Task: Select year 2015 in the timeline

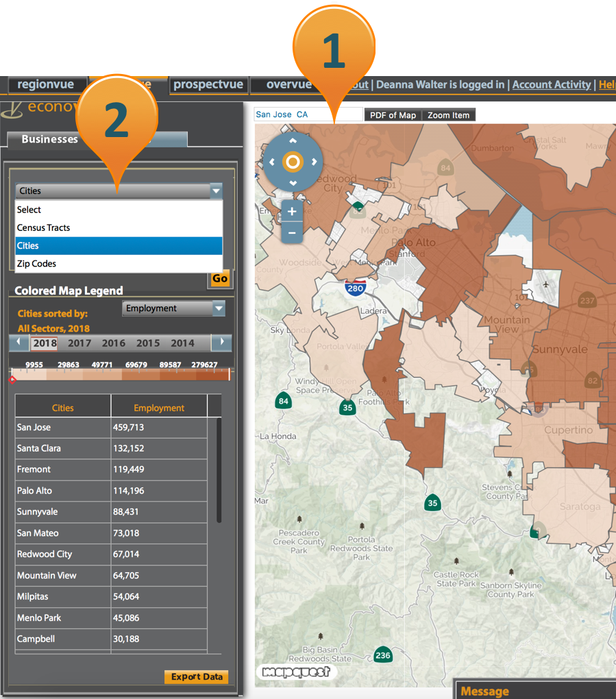Action: click(148, 343)
